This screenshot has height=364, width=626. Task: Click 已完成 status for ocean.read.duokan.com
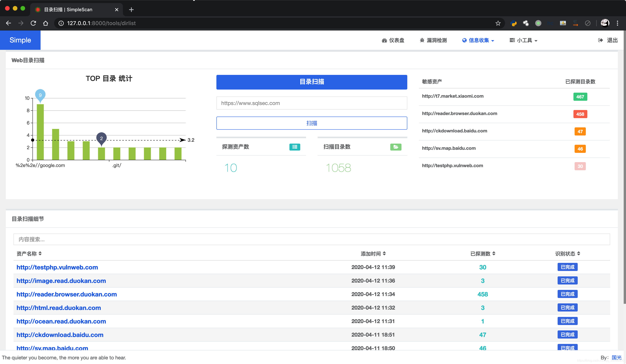(x=567, y=321)
